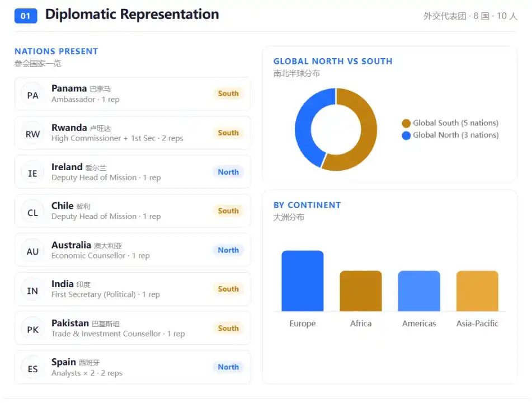
Task: Click the North tag on Ireland row
Action: [228, 172]
